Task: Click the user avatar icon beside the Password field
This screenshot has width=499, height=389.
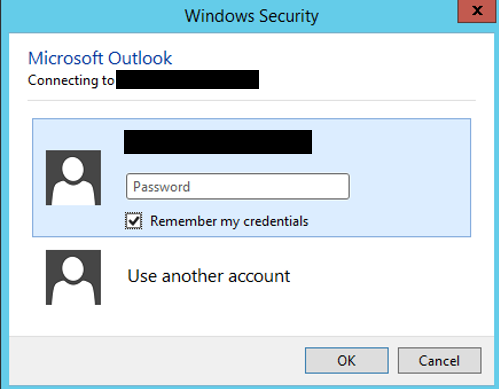Action: pos(73,177)
